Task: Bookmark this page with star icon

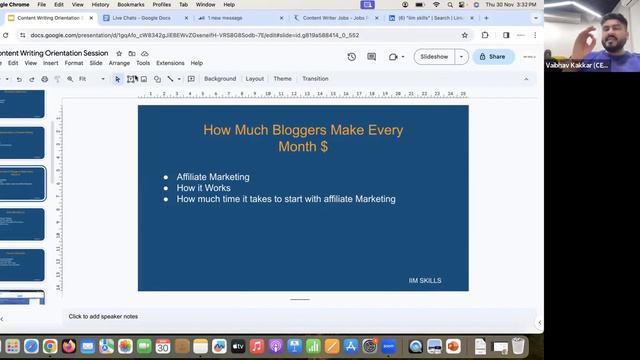Action: pyautogui.click(x=464, y=35)
